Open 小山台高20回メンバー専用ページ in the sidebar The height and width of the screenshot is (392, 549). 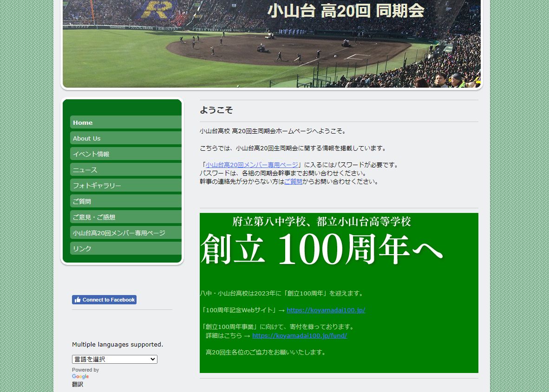pyautogui.click(x=125, y=233)
